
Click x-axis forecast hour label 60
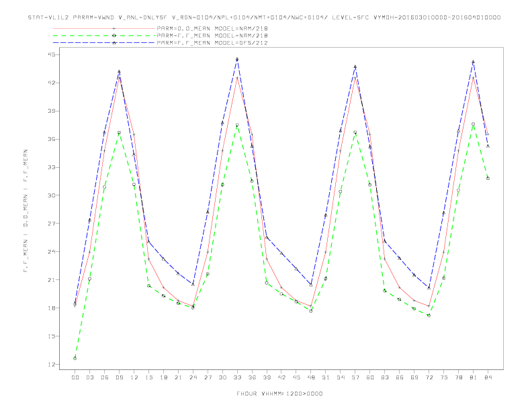pos(370,377)
